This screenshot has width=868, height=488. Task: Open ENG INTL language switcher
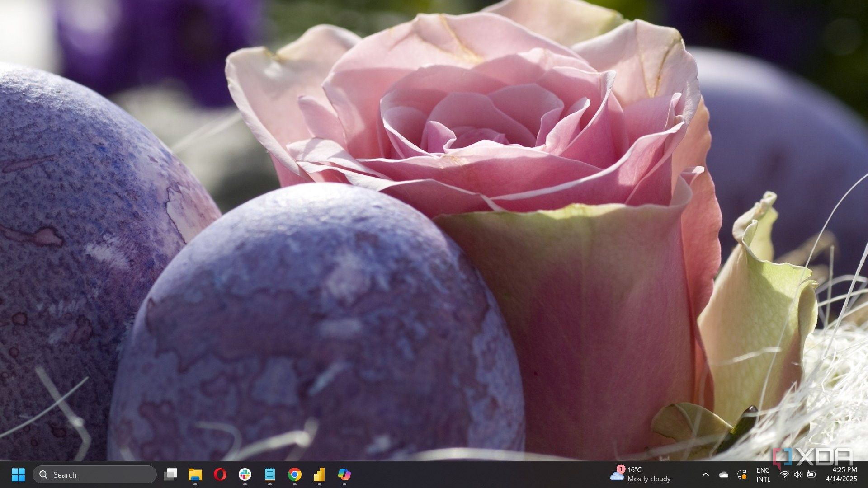[x=763, y=474]
